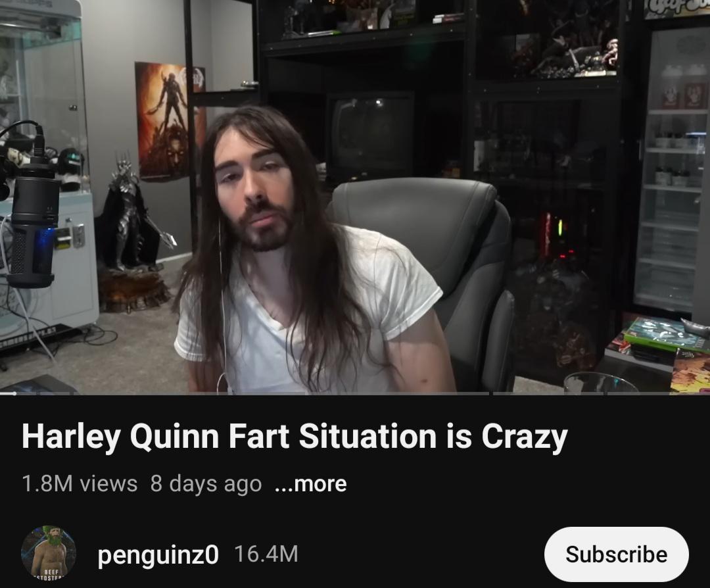
Task: Open the penguinz0 channel name link
Action: pos(158,554)
